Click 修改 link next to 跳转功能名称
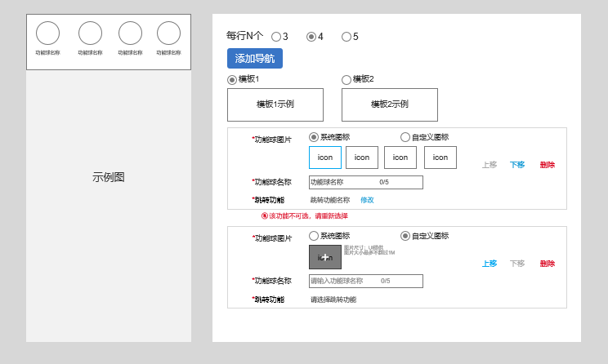608x364 pixels. (367, 200)
